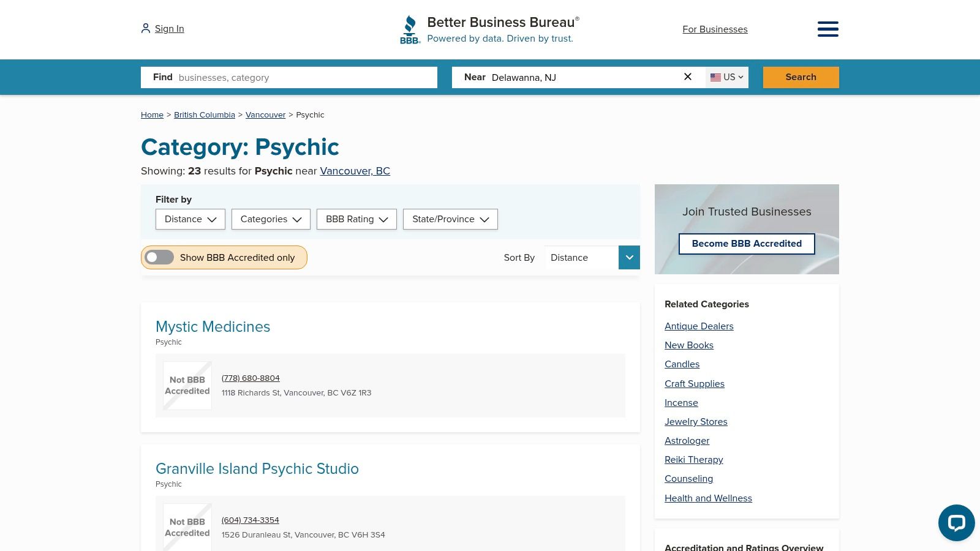Open Vancouver breadcrumb link

(x=265, y=114)
